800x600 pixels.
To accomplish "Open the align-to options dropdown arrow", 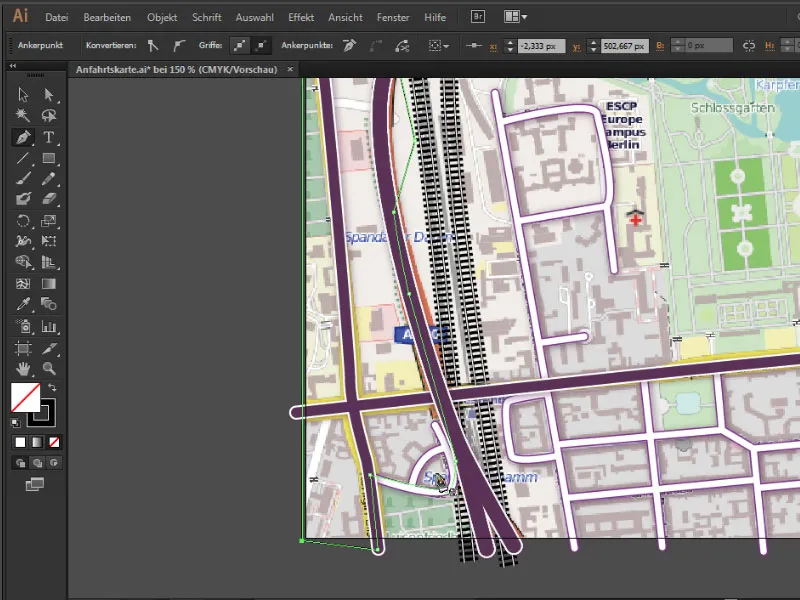I will coord(446,46).
